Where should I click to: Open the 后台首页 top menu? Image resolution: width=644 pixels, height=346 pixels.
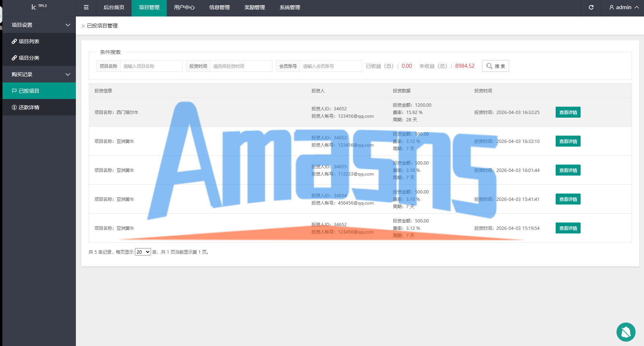(114, 7)
